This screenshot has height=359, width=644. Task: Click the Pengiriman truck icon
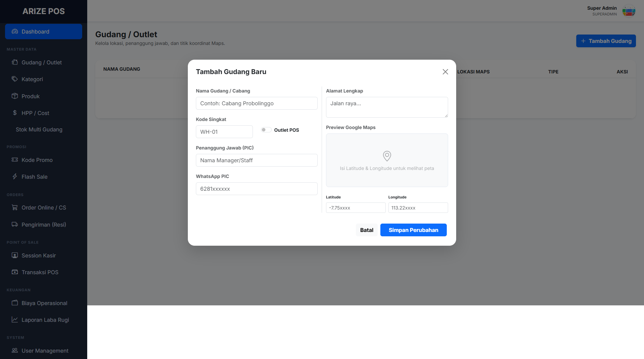15,225
